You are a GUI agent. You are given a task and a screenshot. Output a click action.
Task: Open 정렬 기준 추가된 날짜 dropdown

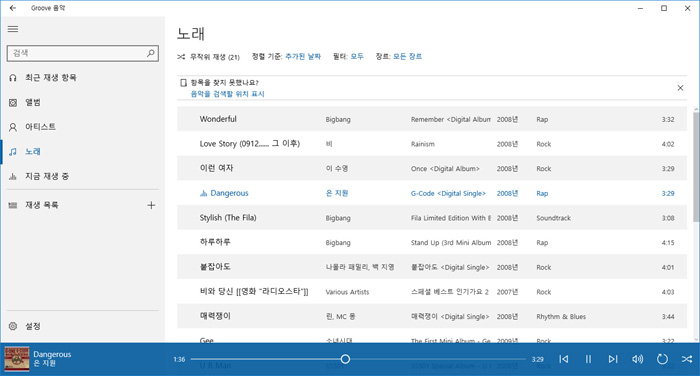click(303, 56)
